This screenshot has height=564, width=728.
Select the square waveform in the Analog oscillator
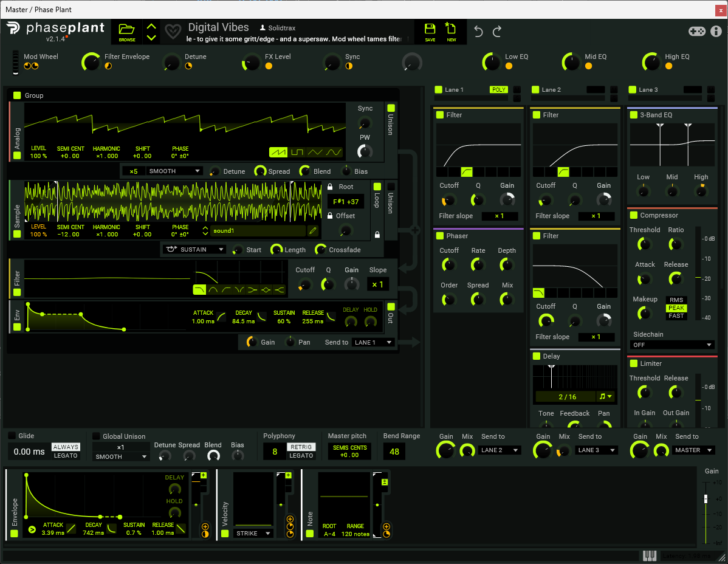pos(297,152)
